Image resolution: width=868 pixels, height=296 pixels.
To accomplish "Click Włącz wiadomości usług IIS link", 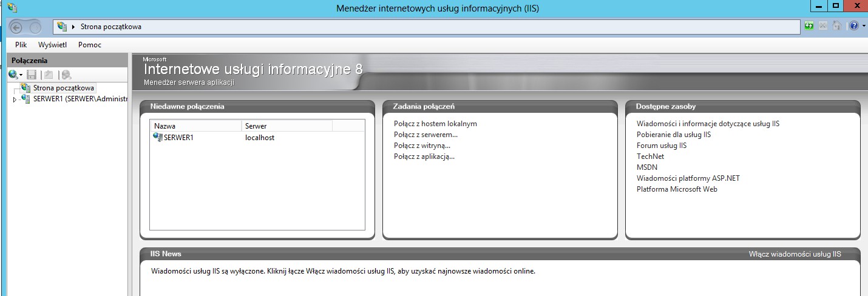I will pyautogui.click(x=795, y=254).
